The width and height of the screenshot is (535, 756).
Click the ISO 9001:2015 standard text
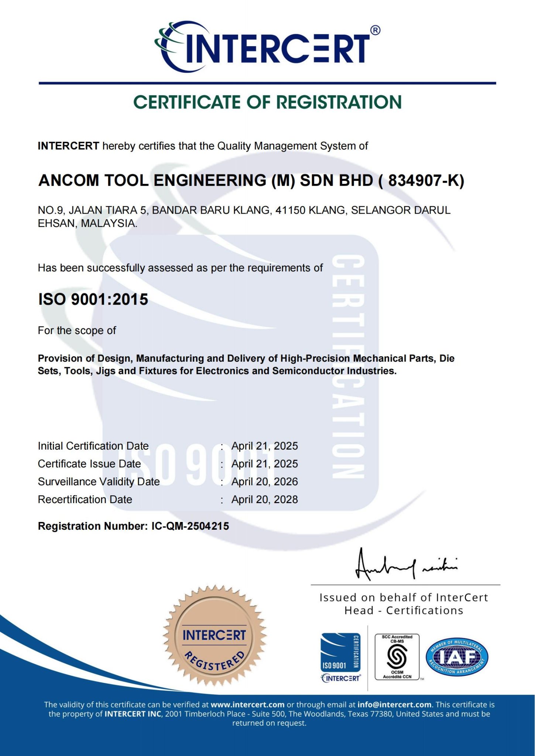point(93,299)
